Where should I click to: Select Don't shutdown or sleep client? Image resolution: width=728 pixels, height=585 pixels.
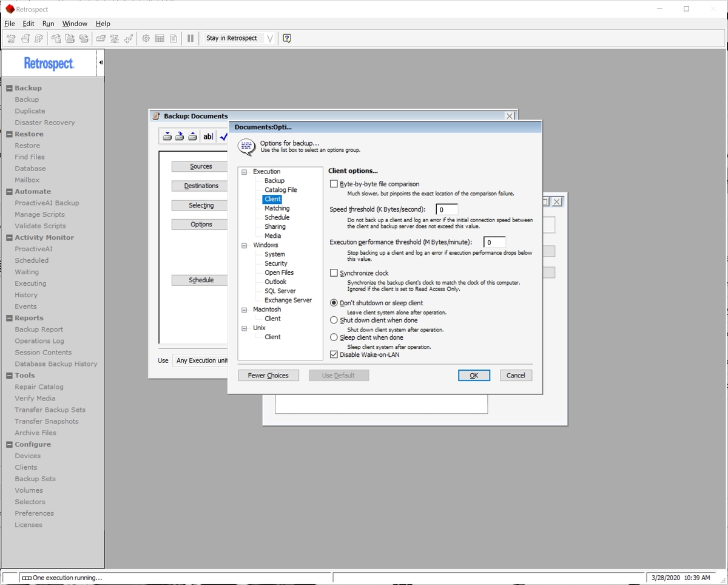(x=334, y=303)
